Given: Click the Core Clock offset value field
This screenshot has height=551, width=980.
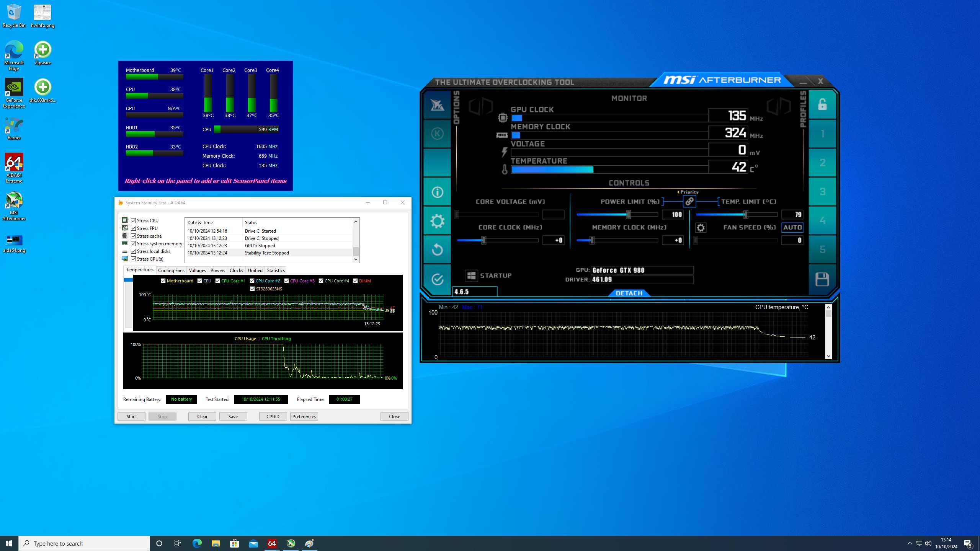Looking at the screenshot, I should coord(553,240).
